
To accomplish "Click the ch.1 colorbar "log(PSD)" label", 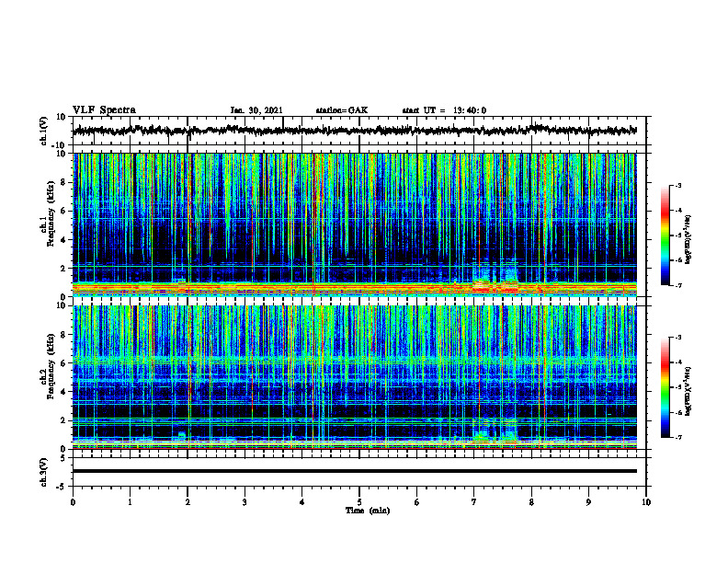I will coord(688,239).
